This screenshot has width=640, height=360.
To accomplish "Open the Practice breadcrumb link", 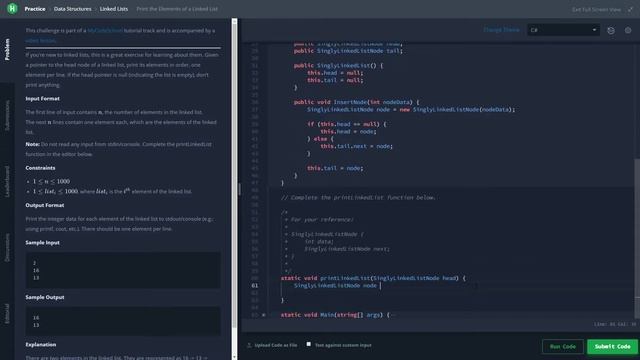I will pyautogui.click(x=35, y=9).
